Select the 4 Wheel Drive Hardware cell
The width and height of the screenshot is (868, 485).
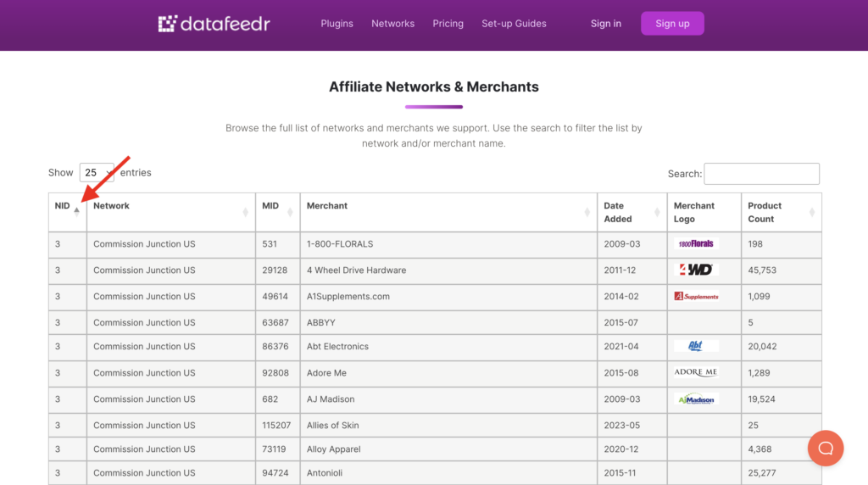click(448, 270)
